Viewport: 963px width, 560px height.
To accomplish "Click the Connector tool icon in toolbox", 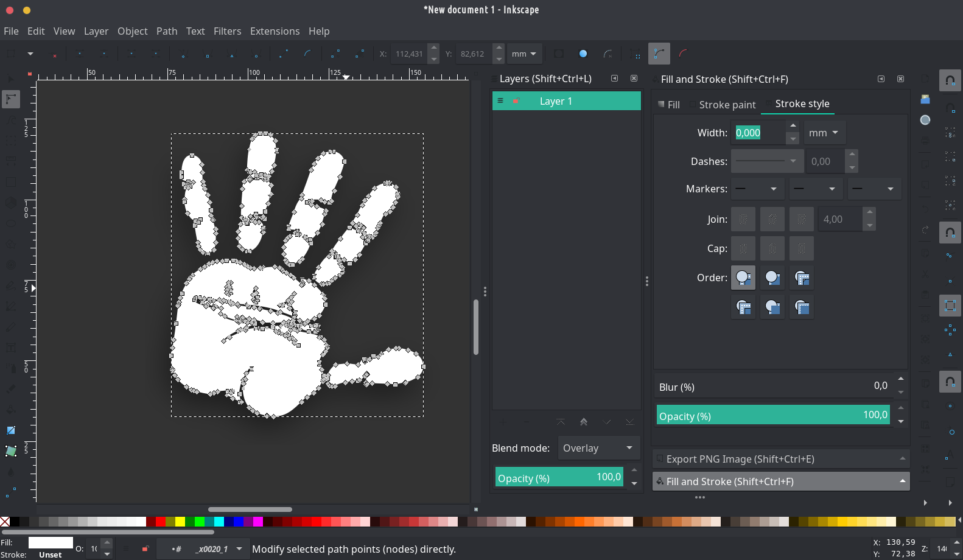I will [x=11, y=491].
